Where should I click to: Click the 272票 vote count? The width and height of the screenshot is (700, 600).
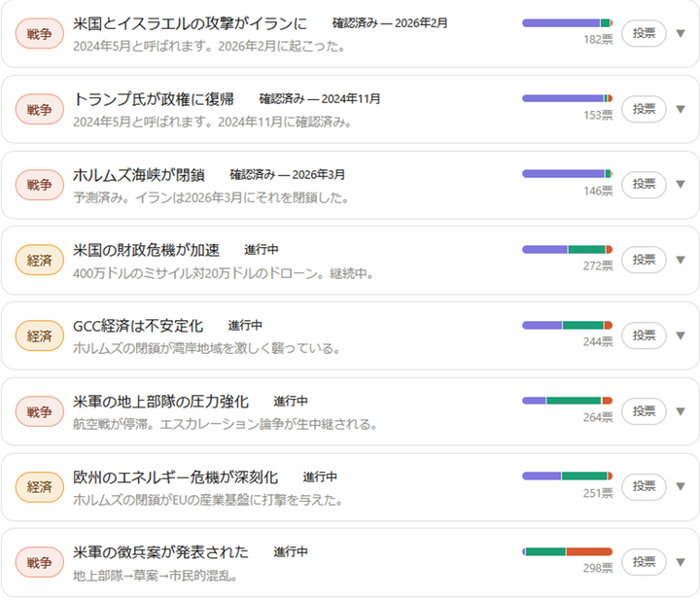[598, 266]
